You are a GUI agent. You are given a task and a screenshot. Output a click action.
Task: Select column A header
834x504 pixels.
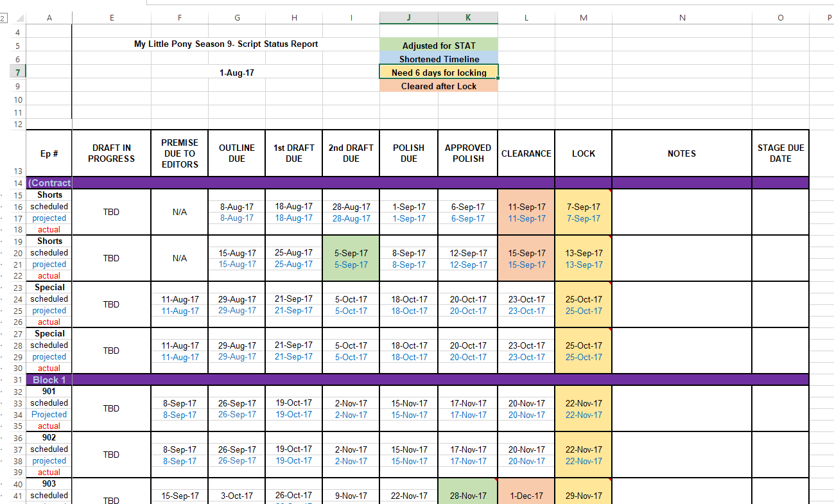point(49,18)
